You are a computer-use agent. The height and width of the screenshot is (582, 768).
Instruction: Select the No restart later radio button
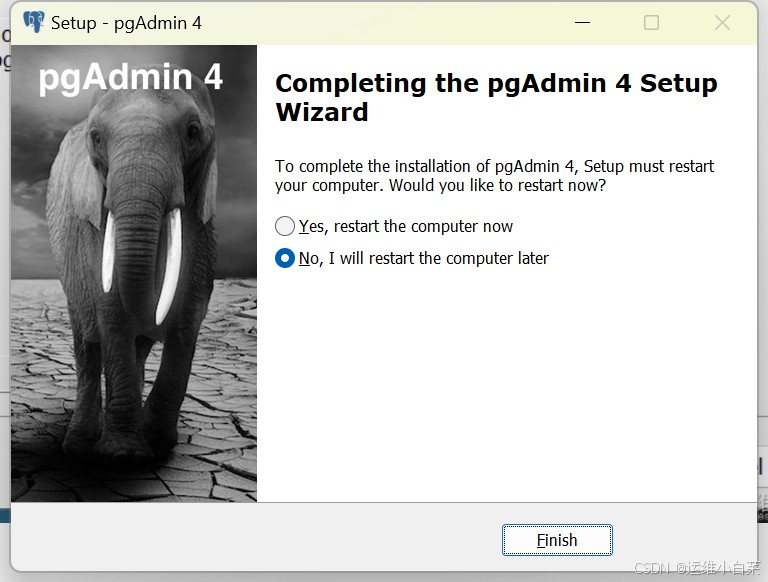(x=285, y=259)
